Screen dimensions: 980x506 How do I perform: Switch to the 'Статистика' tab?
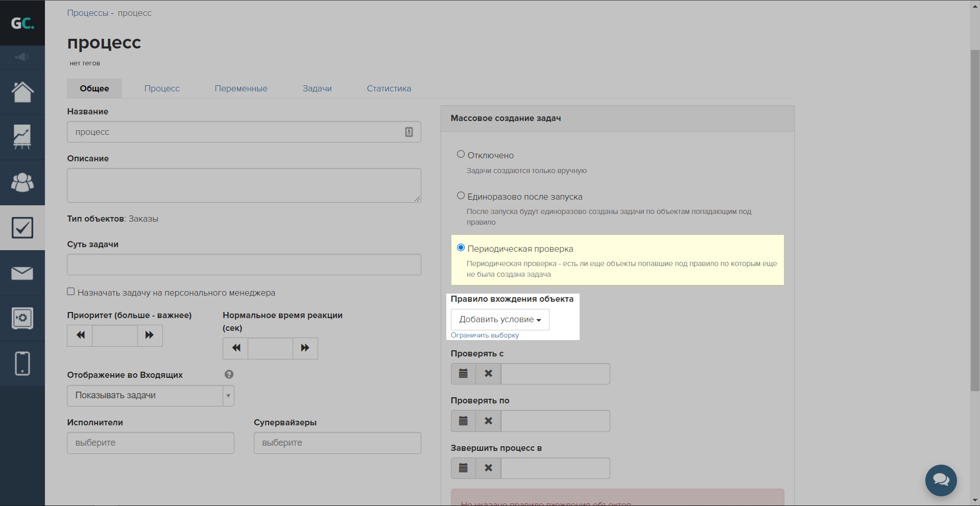point(389,88)
